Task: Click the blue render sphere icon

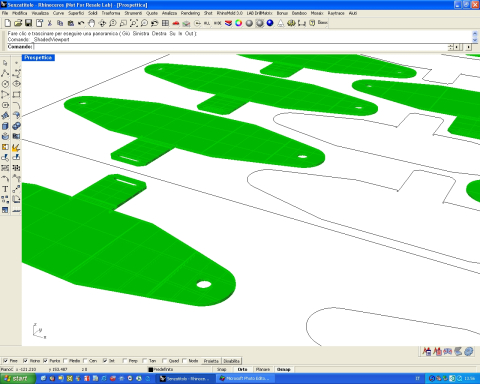Action: click(270, 23)
